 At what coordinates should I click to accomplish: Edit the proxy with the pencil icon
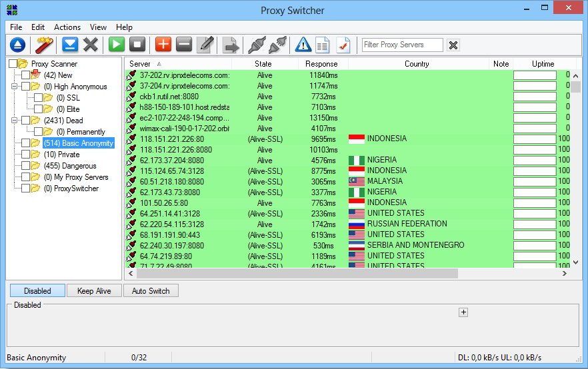point(205,45)
